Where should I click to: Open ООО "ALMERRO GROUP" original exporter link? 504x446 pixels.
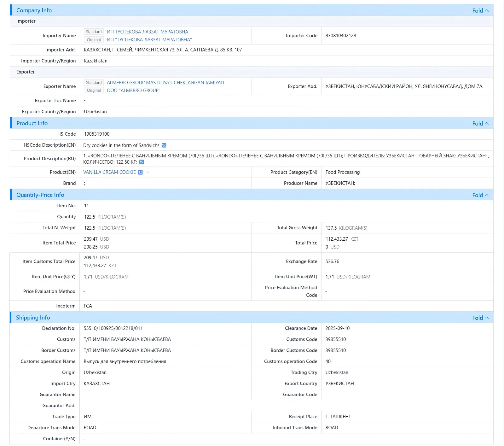coord(134,91)
